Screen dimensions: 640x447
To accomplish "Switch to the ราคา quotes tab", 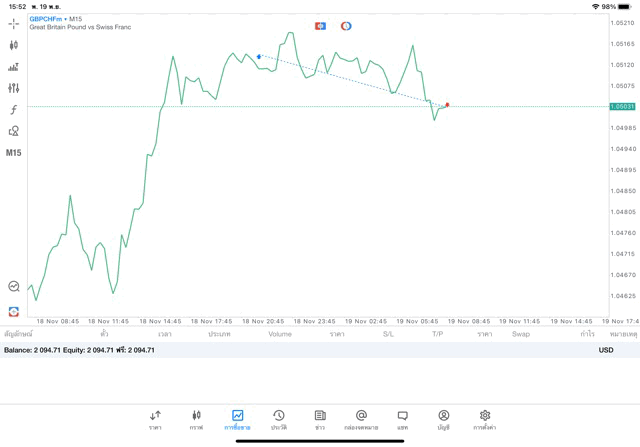I will [155, 419].
